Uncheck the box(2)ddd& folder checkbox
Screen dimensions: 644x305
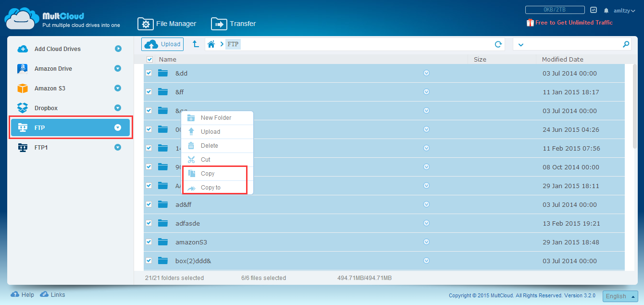point(149,261)
